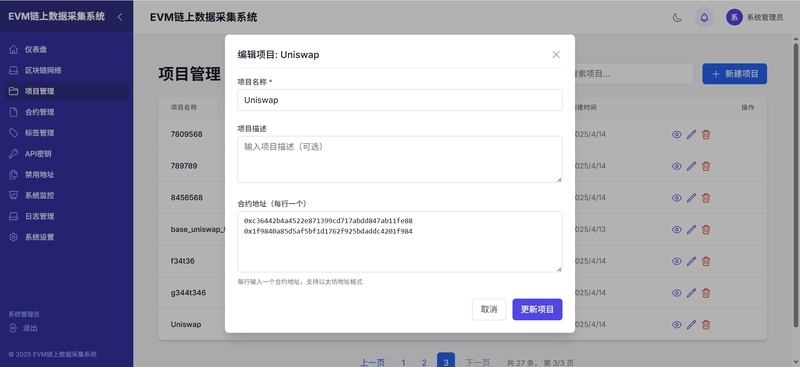Click the 项目名称 column header
Image resolution: width=800 pixels, height=367 pixels.
(184, 108)
